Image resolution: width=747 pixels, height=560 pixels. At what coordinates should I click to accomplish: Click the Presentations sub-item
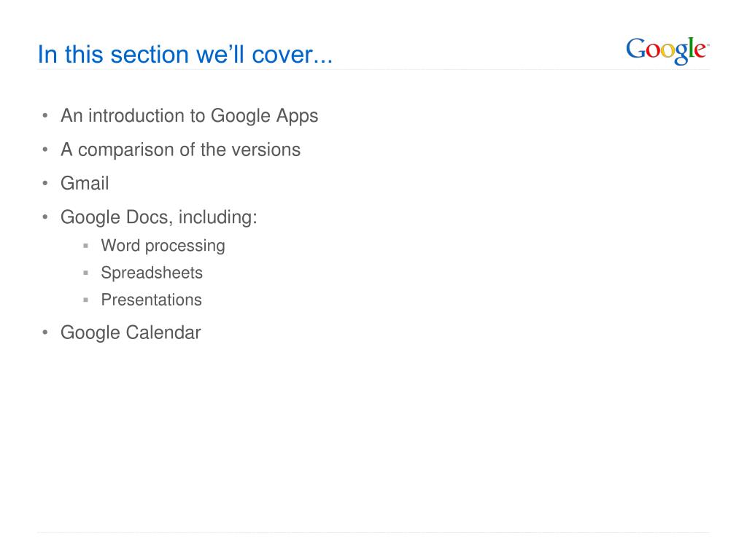pos(152,300)
